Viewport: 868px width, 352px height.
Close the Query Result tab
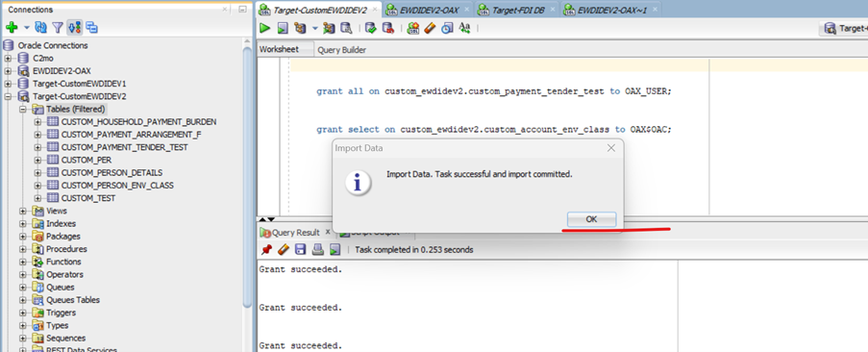pos(327,232)
